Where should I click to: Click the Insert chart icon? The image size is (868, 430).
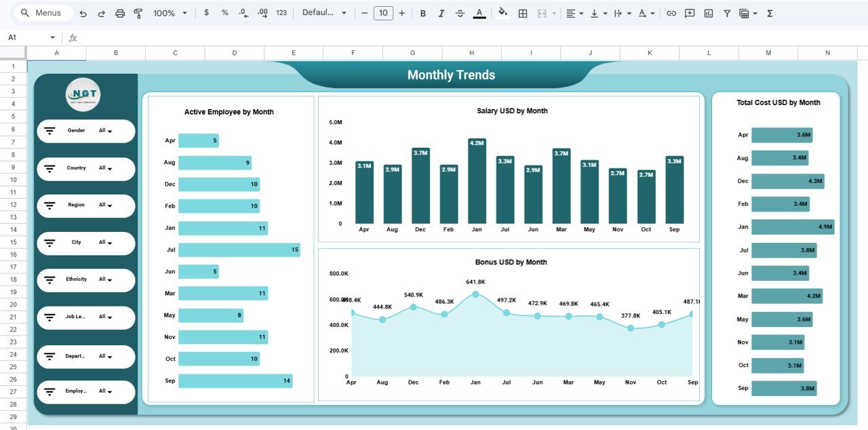click(709, 14)
